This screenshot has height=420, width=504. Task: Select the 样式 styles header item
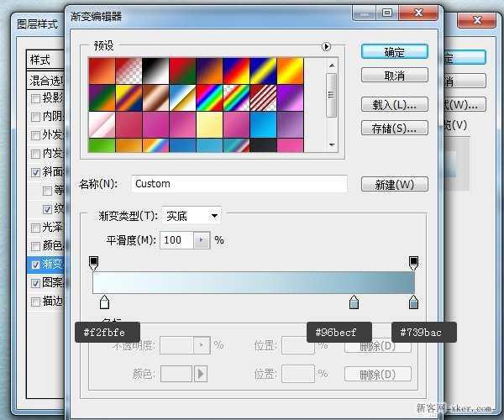click(x=42, y=60)
